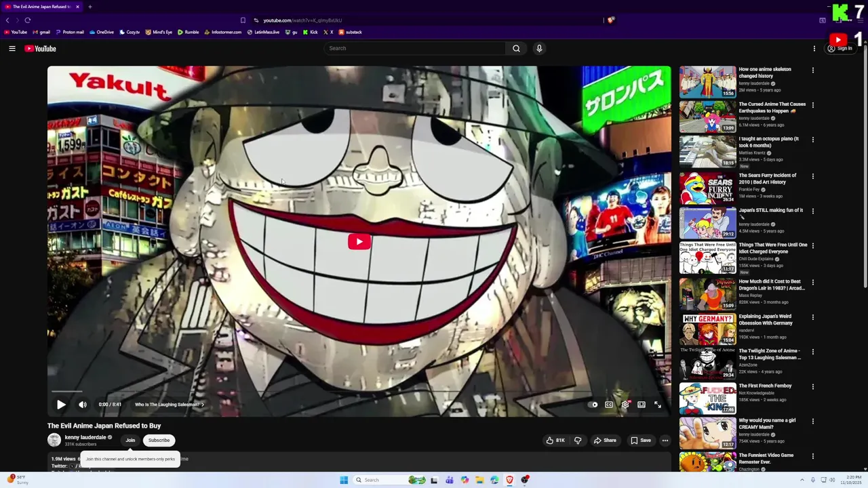
Task: Toggle theater mode in the player
Action: (x=642, y=405)
